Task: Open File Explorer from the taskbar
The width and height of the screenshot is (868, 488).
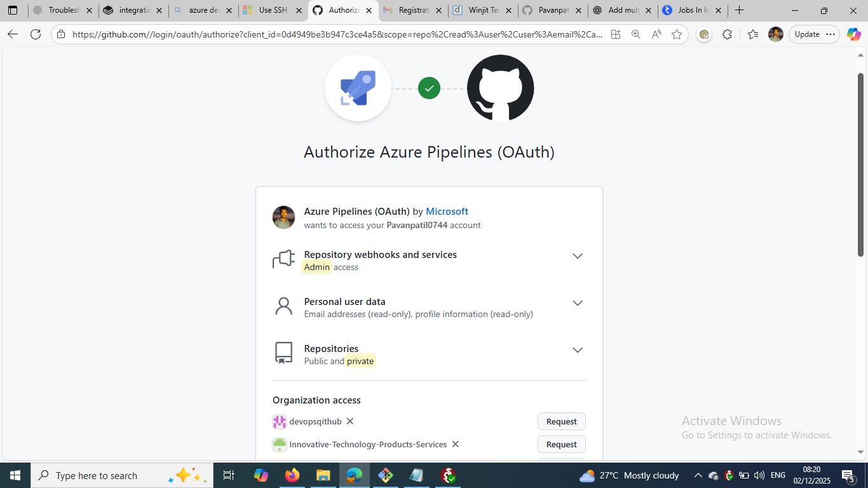Action: pos(323,475)
